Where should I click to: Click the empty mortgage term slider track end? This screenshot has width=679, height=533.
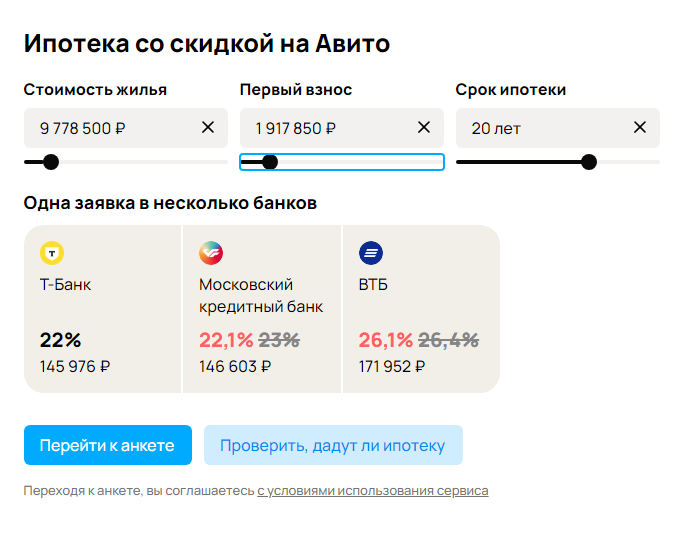click(x=628, y=162)
